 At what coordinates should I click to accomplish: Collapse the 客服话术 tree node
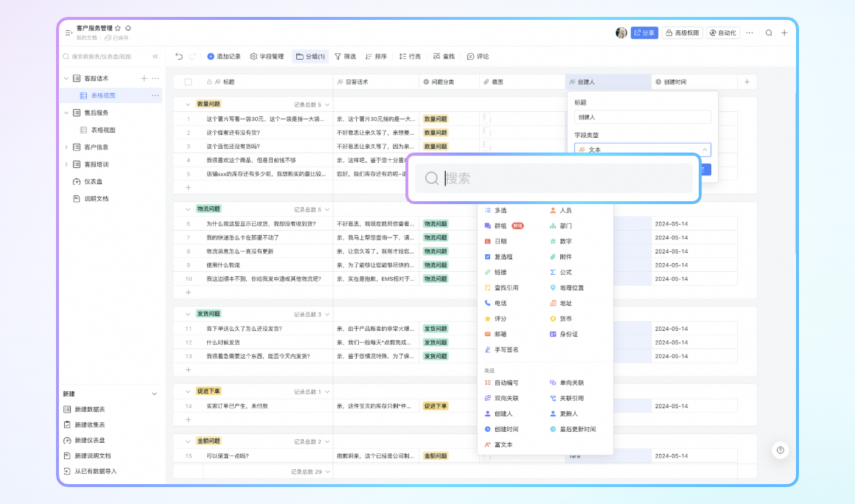(66, 78)
